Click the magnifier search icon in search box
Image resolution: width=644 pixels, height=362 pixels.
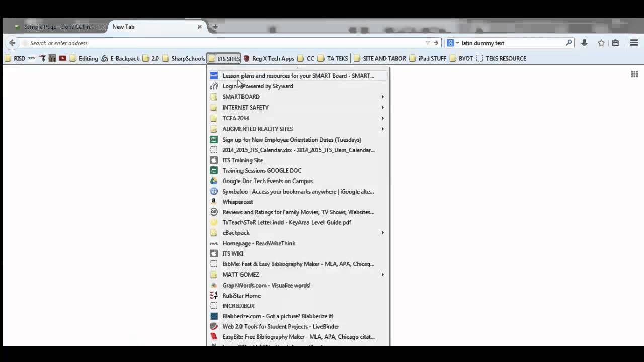(x=569, y=43)
